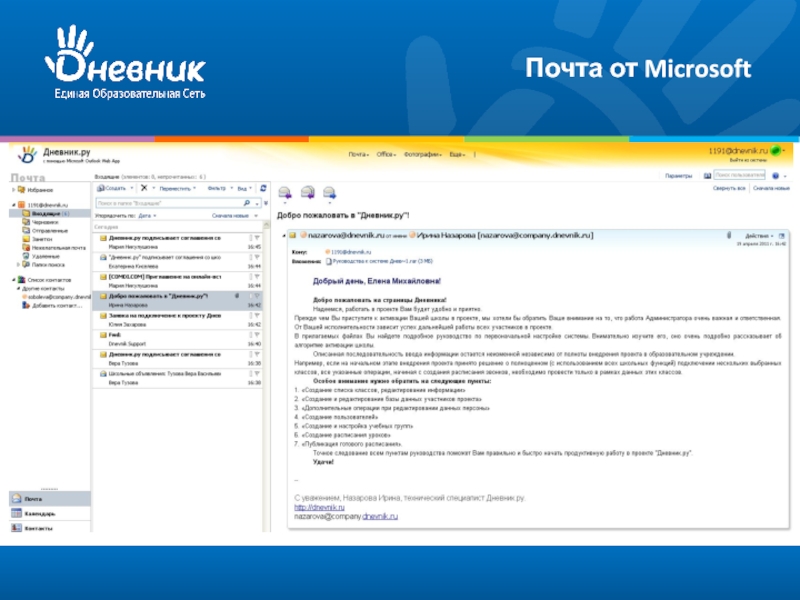The height and width of the screenshot is (600, 800).
Task: Open the Контакты section
Action: 49,528
